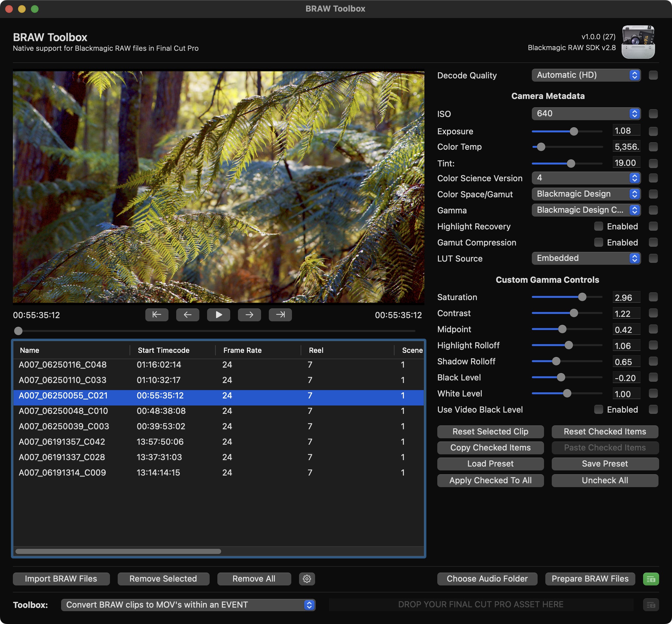Screen dimensions: 672x624
Task: Enable Gamut Compression checkbox
Action: click(x=598, y=243)
